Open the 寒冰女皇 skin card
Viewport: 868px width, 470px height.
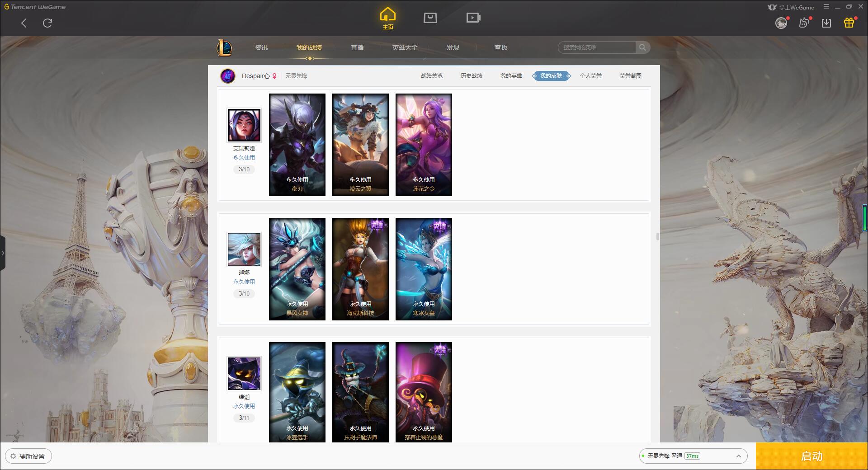424,269
